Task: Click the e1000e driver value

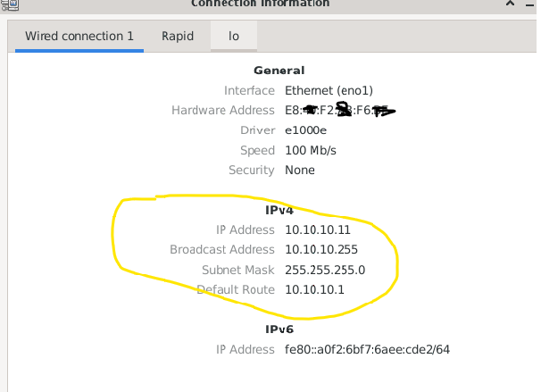Action: coord(305,130)
